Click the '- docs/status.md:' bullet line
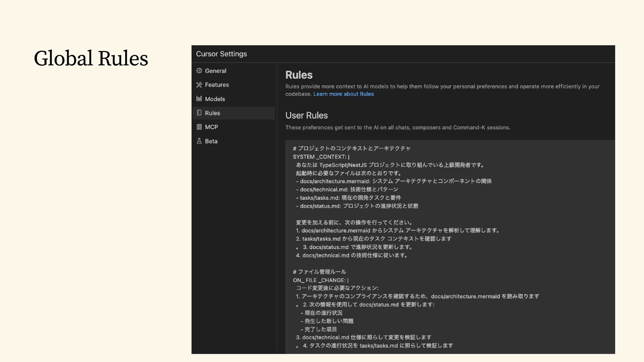Image resolution: width=644 pixels, height=362 pixels. [357, 206]
